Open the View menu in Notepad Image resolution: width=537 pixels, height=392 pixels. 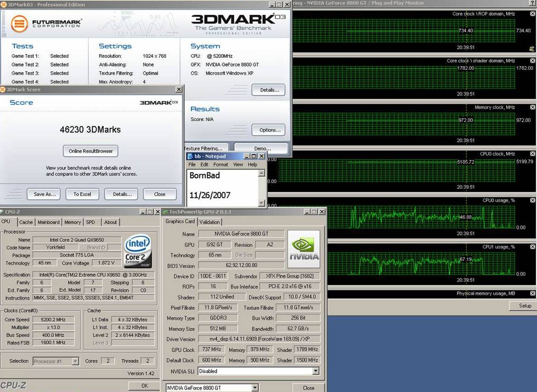pyautogui.click(x=238, y=165)
